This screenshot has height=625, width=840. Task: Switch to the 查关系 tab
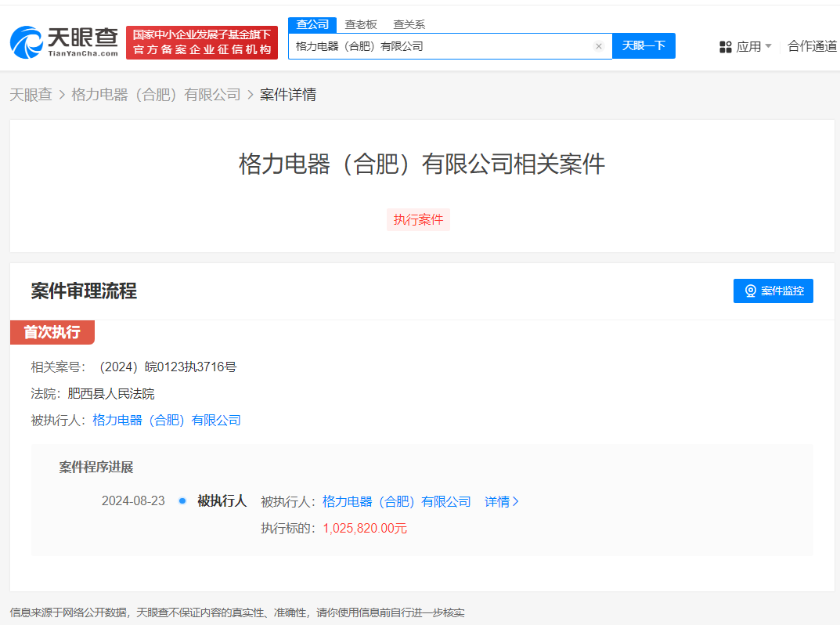click(x=410, y=24)
